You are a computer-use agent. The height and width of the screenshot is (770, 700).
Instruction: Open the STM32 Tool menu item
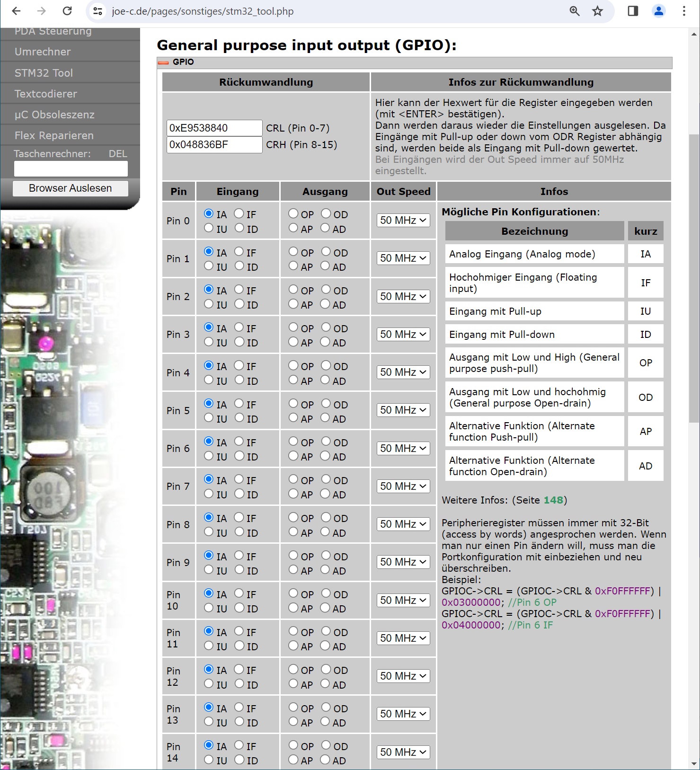point(44,73)
